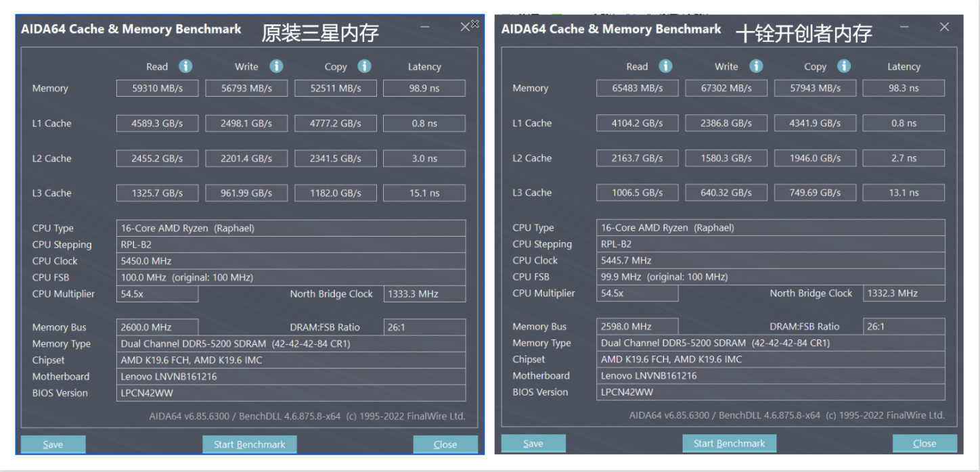Image resolution: width=980 pixels, height=472 pixels.
Task: Select L2 Cache write 2201.4 GB/s
Action: click(x=246, y=158)
